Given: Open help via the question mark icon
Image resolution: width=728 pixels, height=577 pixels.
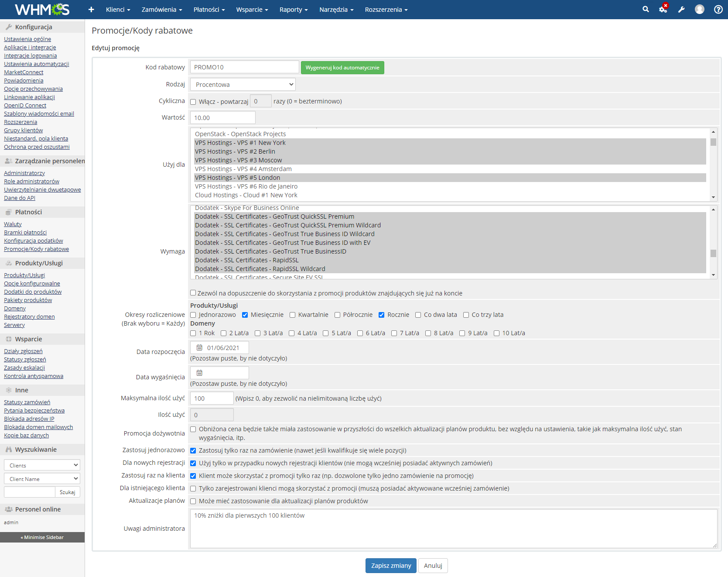Looking at the screenshot, I should click(x=718, y=9).
